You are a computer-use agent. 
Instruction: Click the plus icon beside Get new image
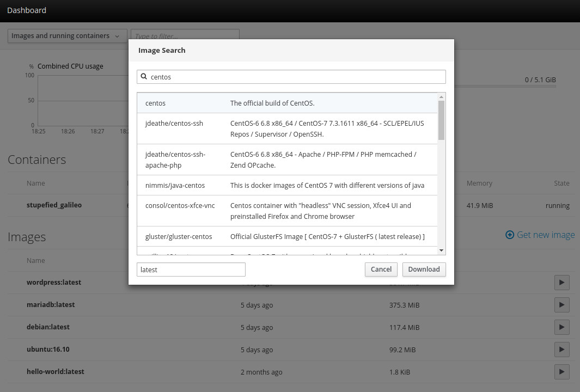pos(510,235)
